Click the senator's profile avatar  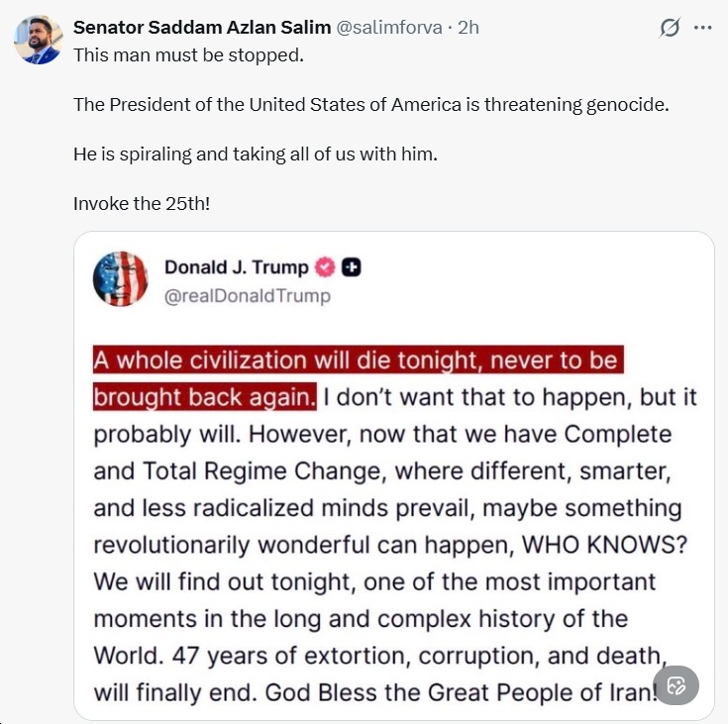click(x=38, y=41)
